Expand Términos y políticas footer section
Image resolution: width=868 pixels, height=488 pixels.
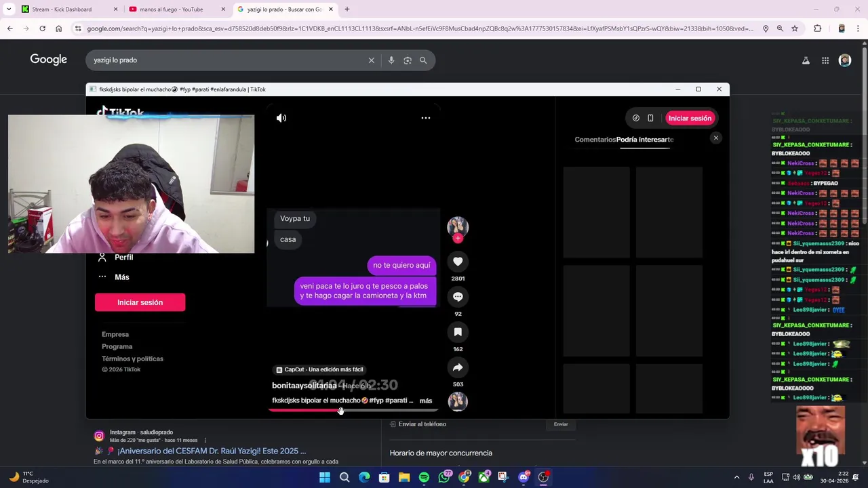132,359
